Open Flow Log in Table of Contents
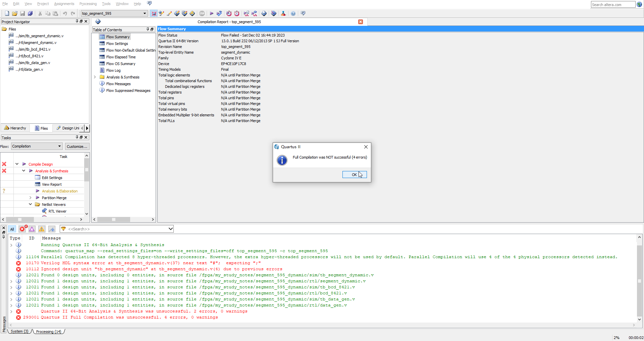Image resolution: width=644 pixels, height=341 pixels. (113, 70)
